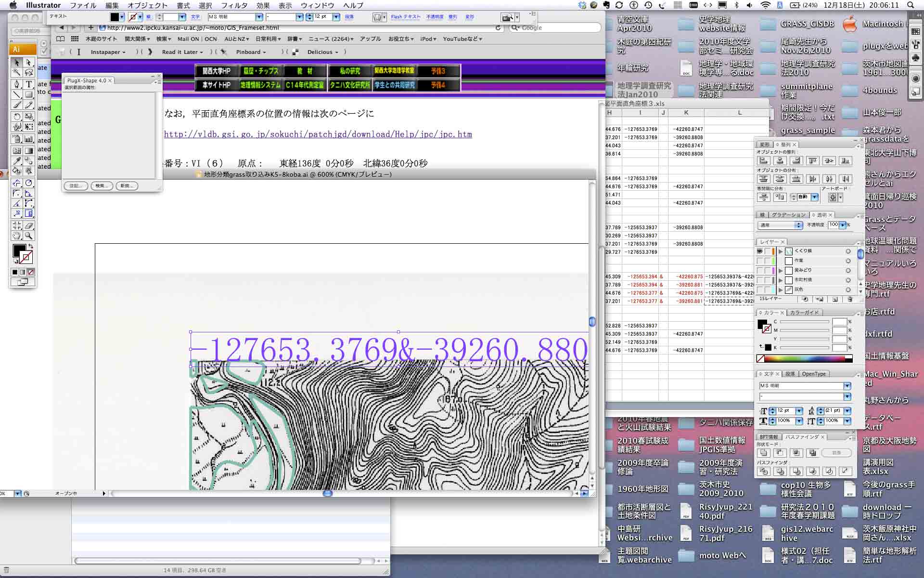Open leading (21 pt) dropdown
The height and width of the screenshot is (578, 924).
(847, 411)
